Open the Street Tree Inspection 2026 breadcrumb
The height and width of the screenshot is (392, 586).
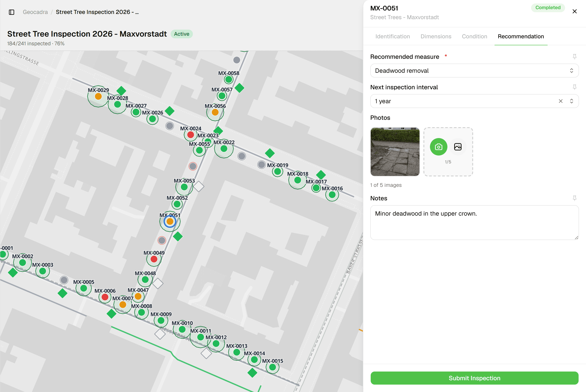coord(97,12)
